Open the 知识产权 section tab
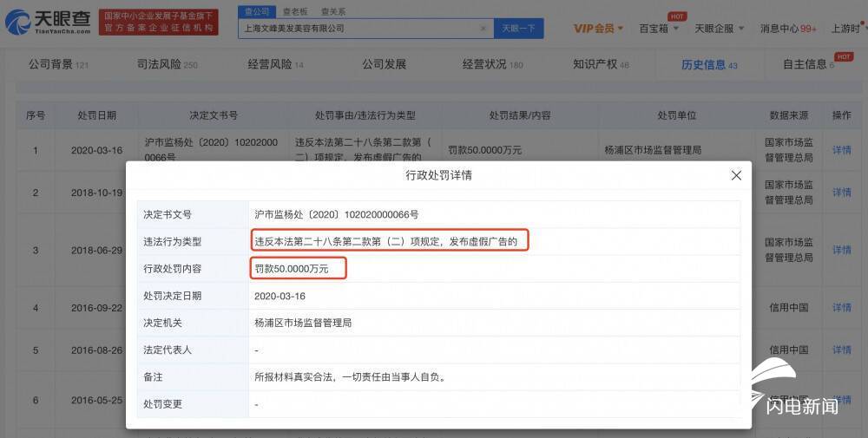868x438 pixels. [x=601, y=65]
